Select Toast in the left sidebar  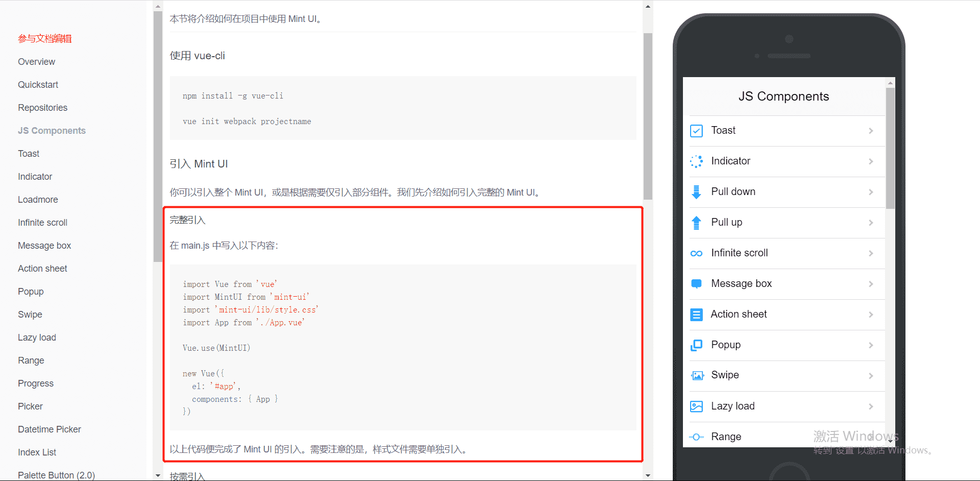pyautogui.click(x=29, y=154)
